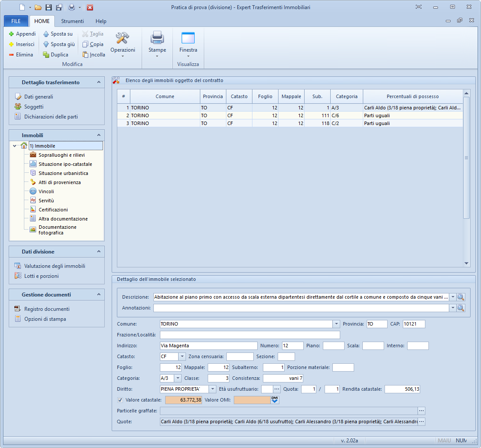
Task: Click the Elimina button
Action: point(21,55)
